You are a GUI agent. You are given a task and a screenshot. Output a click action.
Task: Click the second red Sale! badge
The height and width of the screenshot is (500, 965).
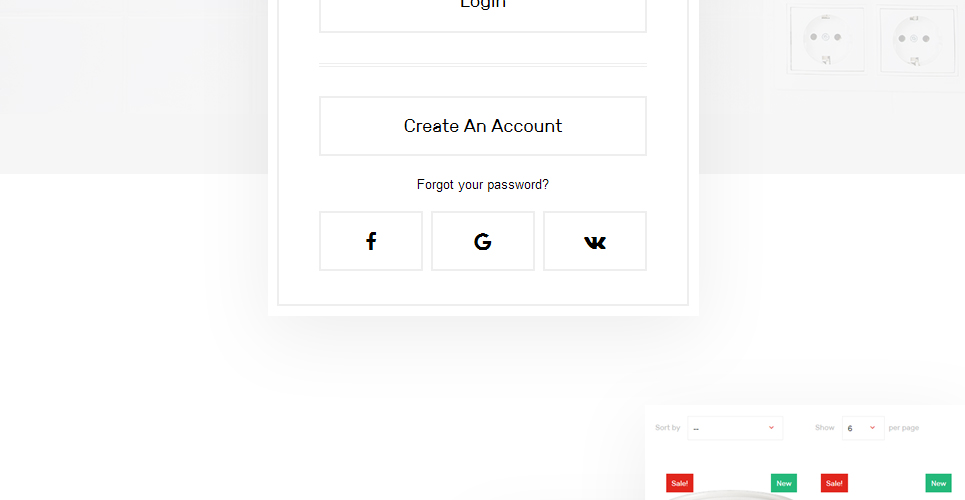pyautogui.click(x=834, y=483)
